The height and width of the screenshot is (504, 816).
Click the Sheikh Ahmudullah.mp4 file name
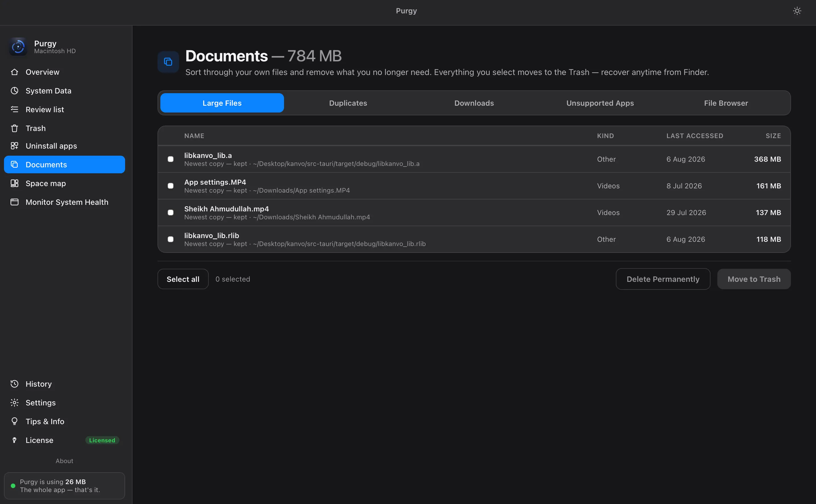tap(226, 209)
